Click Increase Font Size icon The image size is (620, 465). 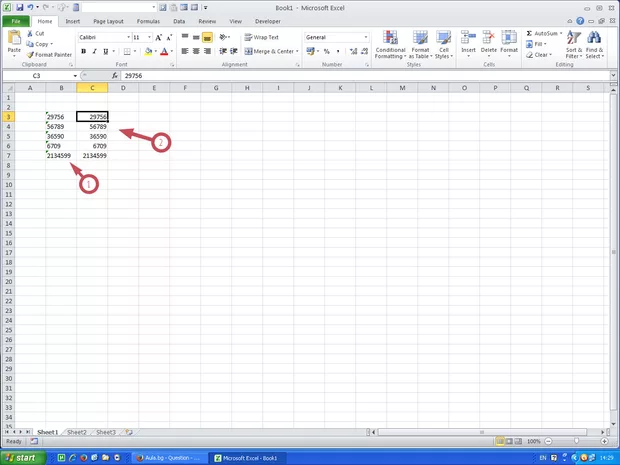coord(159,38)
